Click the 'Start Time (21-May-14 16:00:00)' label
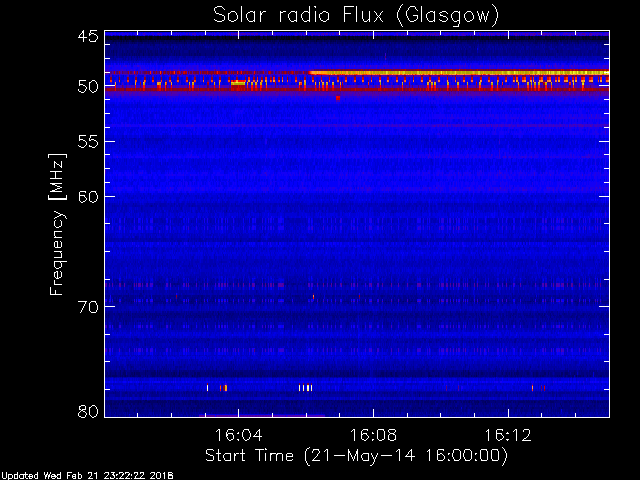This screenshot has height=480, width=640. (x=356, y=456)
